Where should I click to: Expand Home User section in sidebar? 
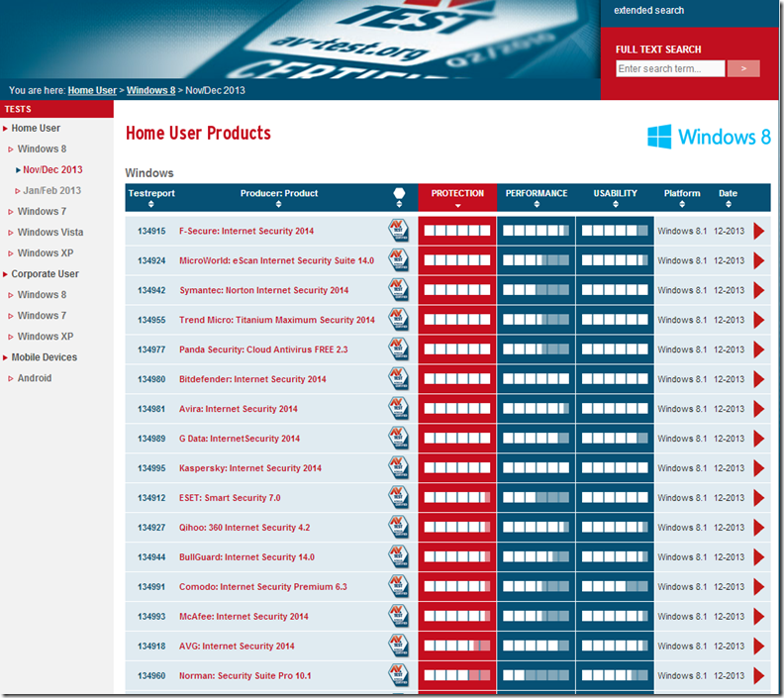pos(36,128)
